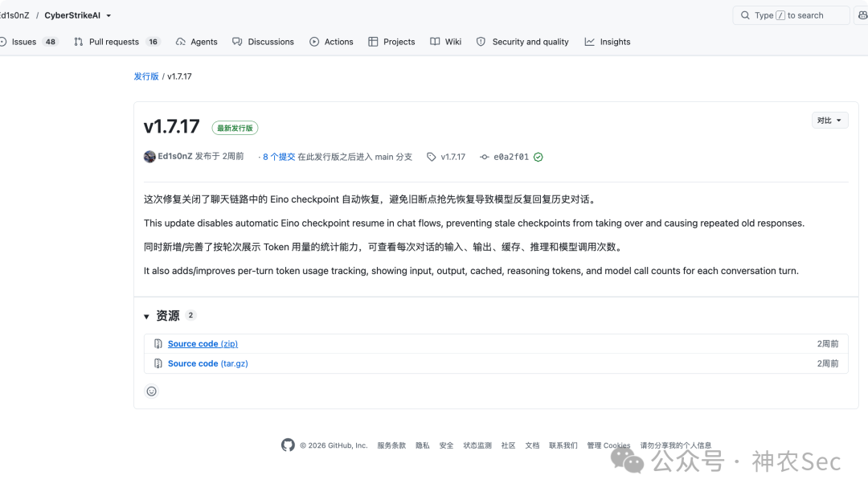The image size is (868, 496).
Task: Open the Projects tab
Action: coord(391,42)
